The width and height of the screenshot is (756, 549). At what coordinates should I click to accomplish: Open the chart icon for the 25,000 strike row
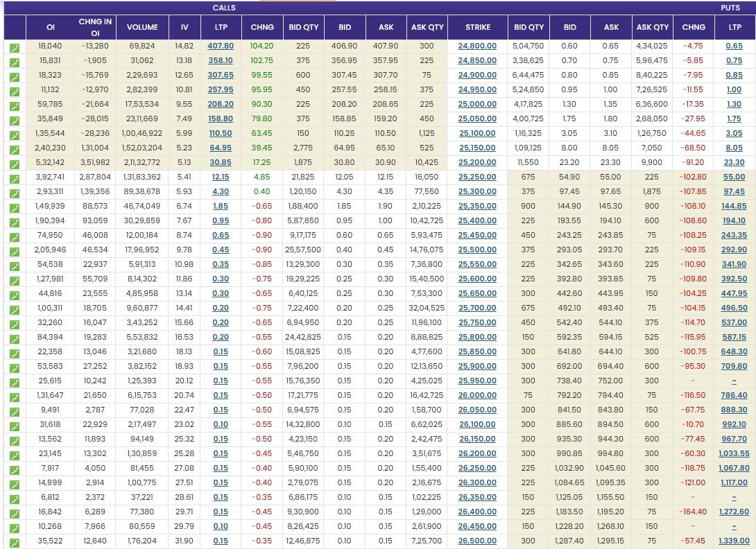point(15,104)
